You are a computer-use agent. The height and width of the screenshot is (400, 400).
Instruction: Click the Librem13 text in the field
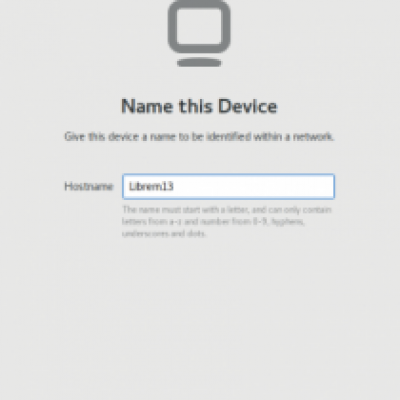(151, 186)
